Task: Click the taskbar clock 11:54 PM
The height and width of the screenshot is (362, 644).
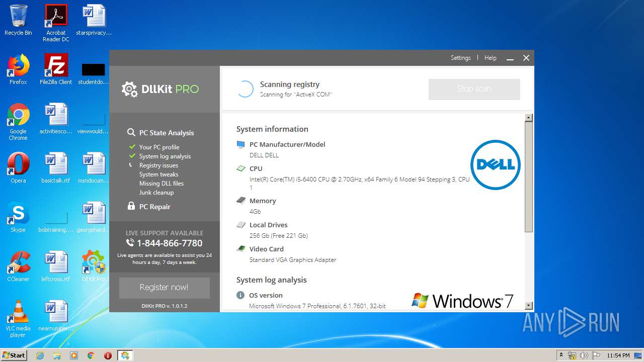Action: (x=618, y=355)
